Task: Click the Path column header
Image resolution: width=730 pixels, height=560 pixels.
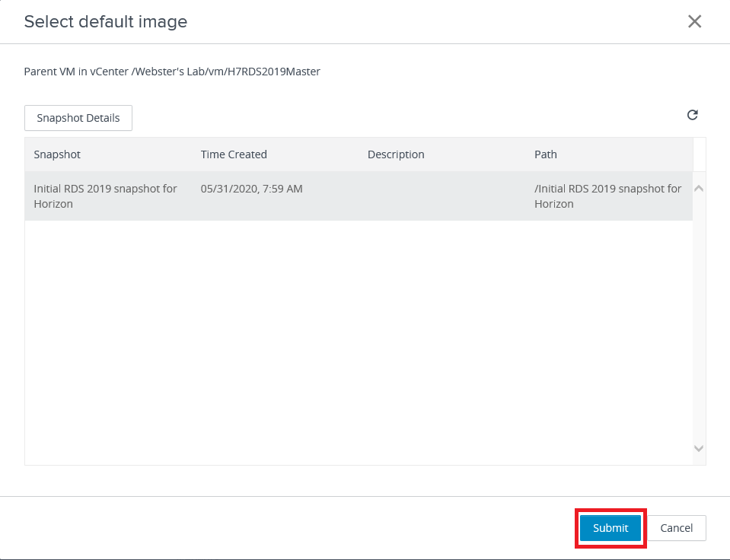Action: point(546,154)
